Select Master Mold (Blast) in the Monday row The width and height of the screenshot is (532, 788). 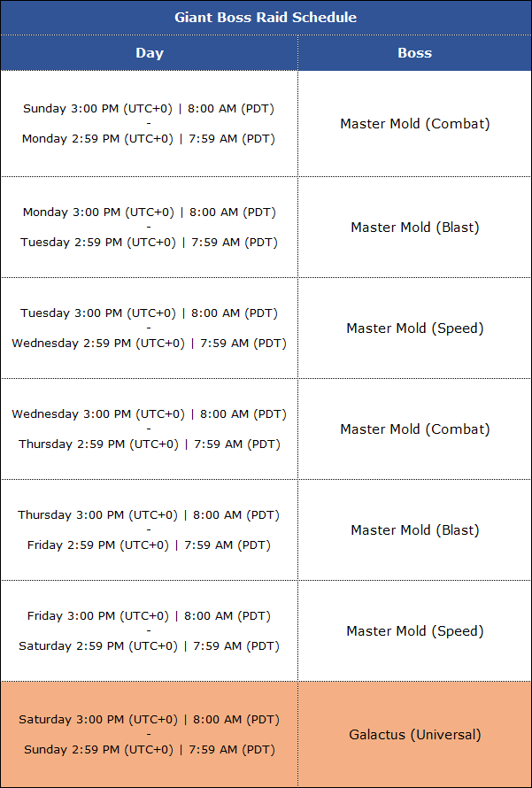414,228
